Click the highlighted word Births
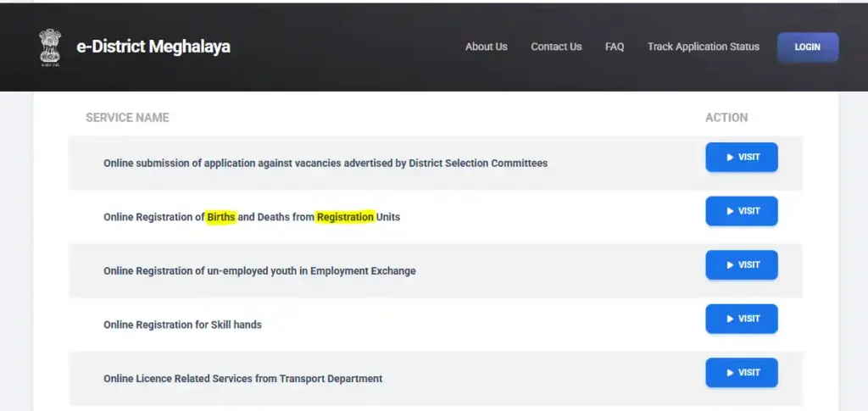 220,217
